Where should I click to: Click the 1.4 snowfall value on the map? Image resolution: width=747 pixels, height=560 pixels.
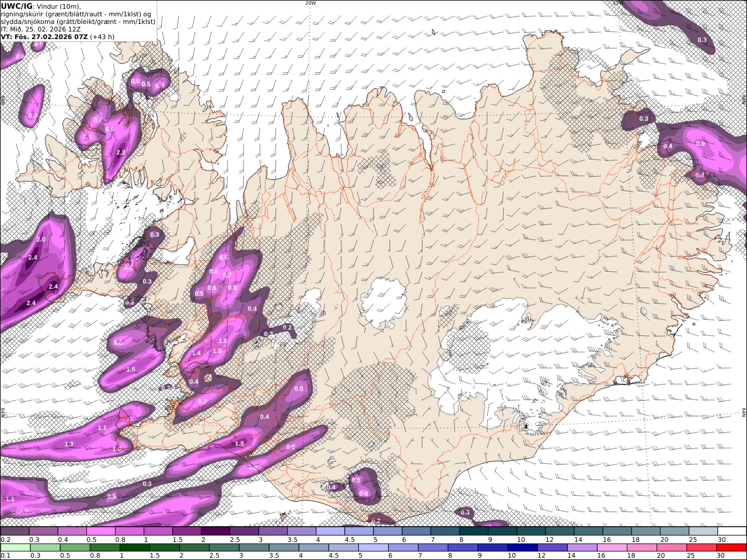(x=196, y=353)
